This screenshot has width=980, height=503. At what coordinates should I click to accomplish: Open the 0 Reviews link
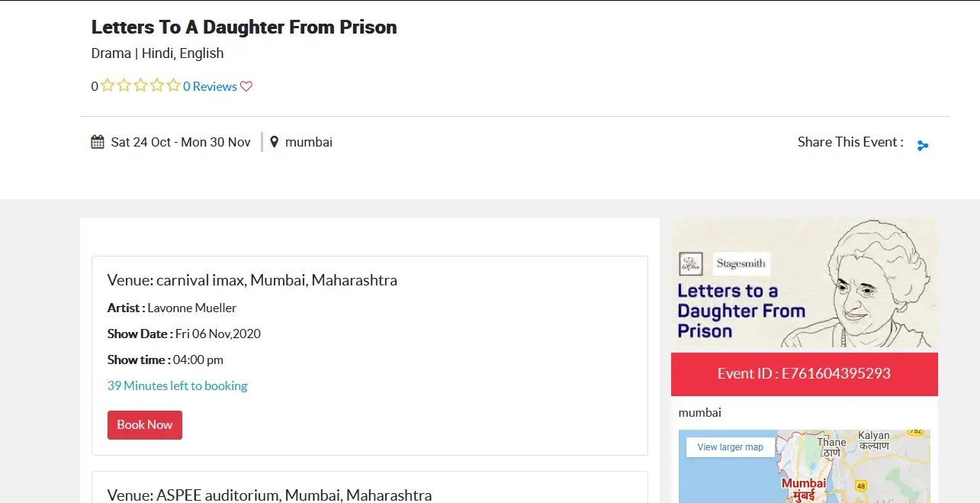coord(210,86)
